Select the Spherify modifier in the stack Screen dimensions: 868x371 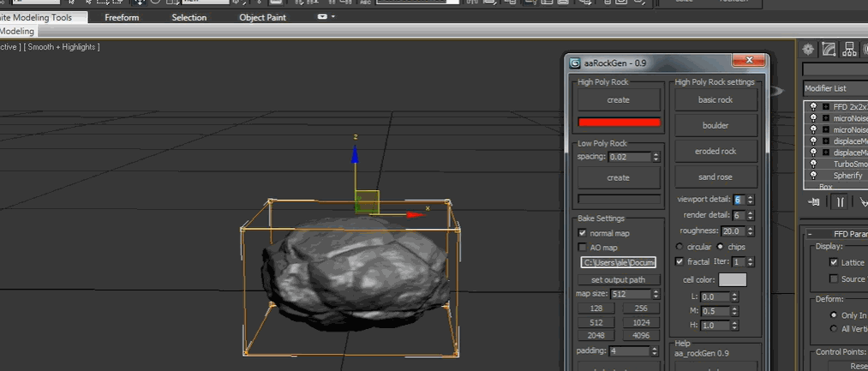point(847,176)
